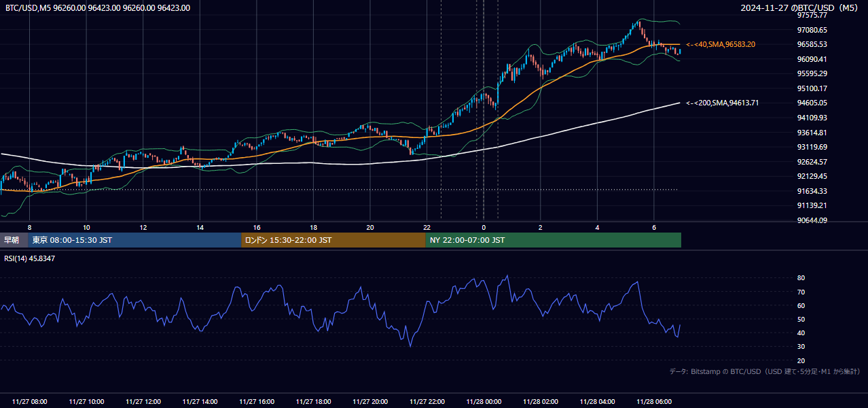Viewport: 868px width, 408px height.
Task: Click the RSI scale label 70
Action: coord(801,292)
